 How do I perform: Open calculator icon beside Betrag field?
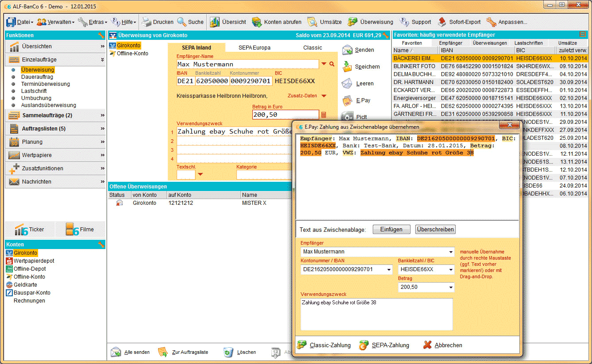pyautogui.click(x=324, y=115)
